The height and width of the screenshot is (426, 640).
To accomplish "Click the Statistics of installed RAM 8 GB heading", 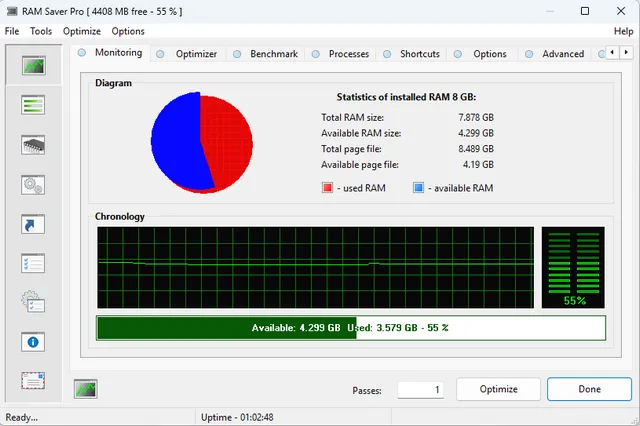I will [406, 97].
